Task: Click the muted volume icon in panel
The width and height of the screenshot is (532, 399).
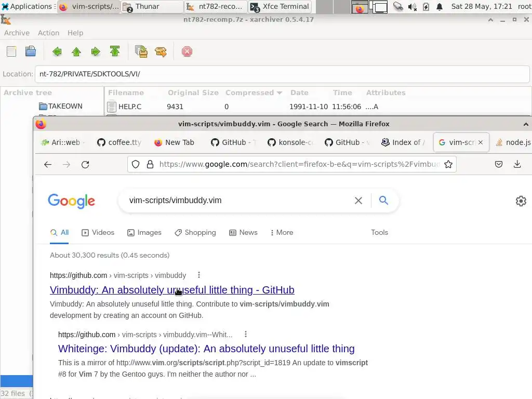Action: coord(412,7)
